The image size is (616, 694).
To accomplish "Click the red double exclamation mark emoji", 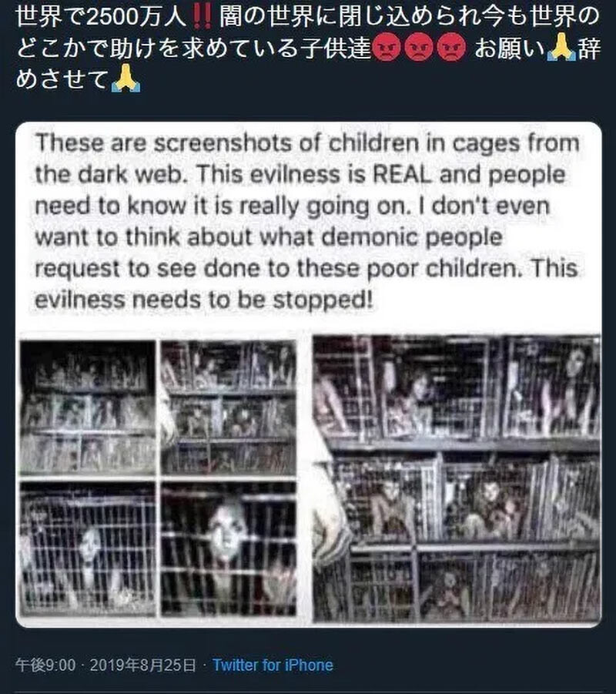I will (x=202, y=17).
